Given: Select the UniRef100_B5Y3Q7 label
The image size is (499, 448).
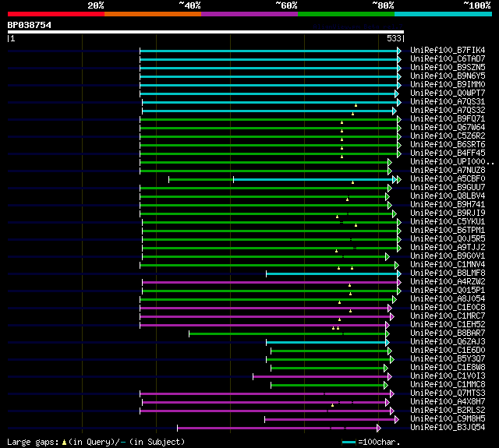Looking at the screenshot, I should [448, 359].
